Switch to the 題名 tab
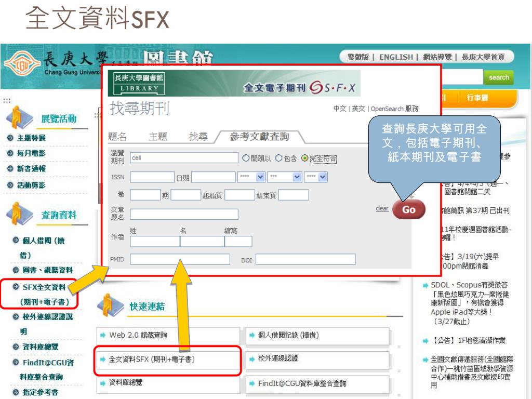The height and width of the screenshot is (399, 532). tap(117, 137)
